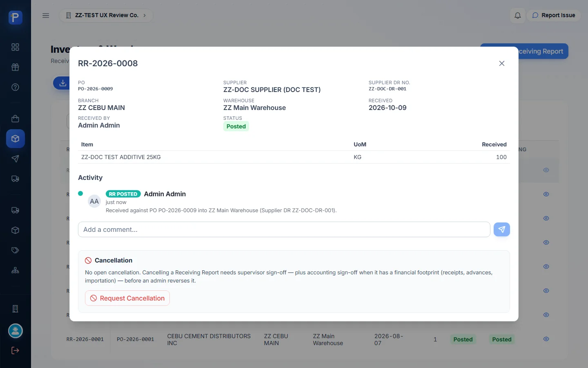Click Report Issue button
Screen dimensions: 588x368
click(554, 16)
